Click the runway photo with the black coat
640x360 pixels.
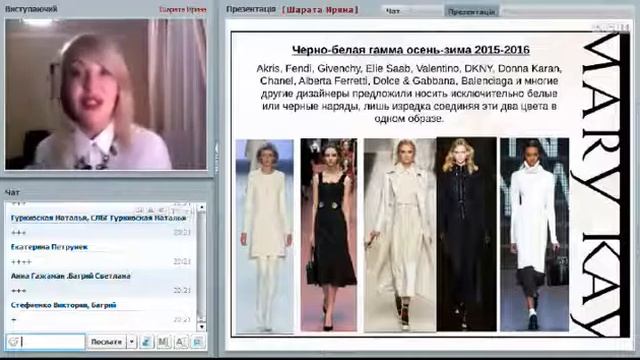coord(467,234)
